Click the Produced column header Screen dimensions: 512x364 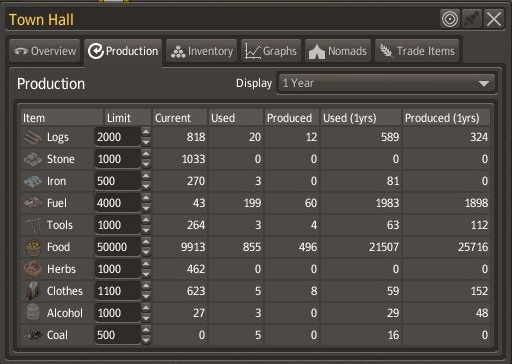(292, 118)
